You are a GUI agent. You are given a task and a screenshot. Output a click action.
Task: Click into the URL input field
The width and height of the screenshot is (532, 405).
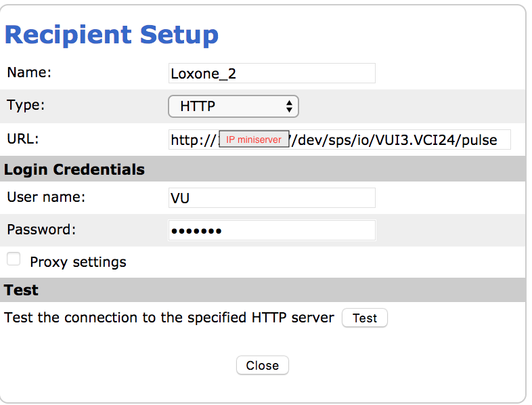coord(399,140)
